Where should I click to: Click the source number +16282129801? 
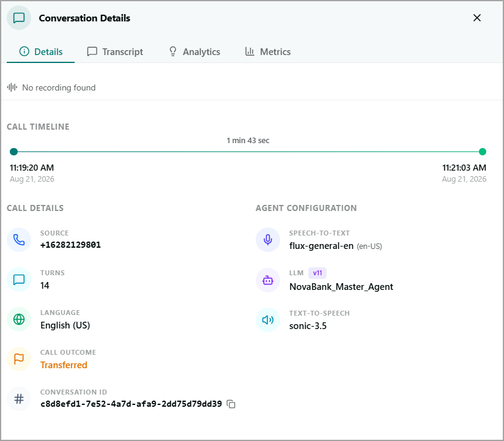tap(70, 245)
